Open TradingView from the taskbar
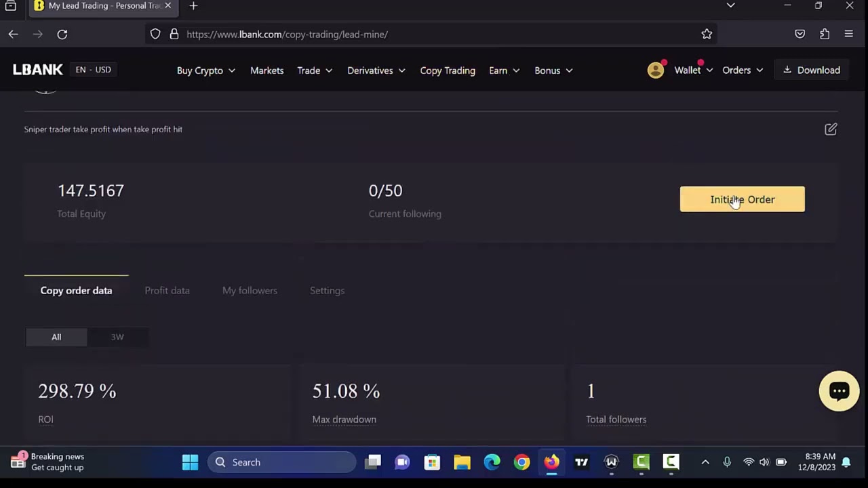Viewport: 868px width, 488px height. pyautogui.click(x=581, y=462)
